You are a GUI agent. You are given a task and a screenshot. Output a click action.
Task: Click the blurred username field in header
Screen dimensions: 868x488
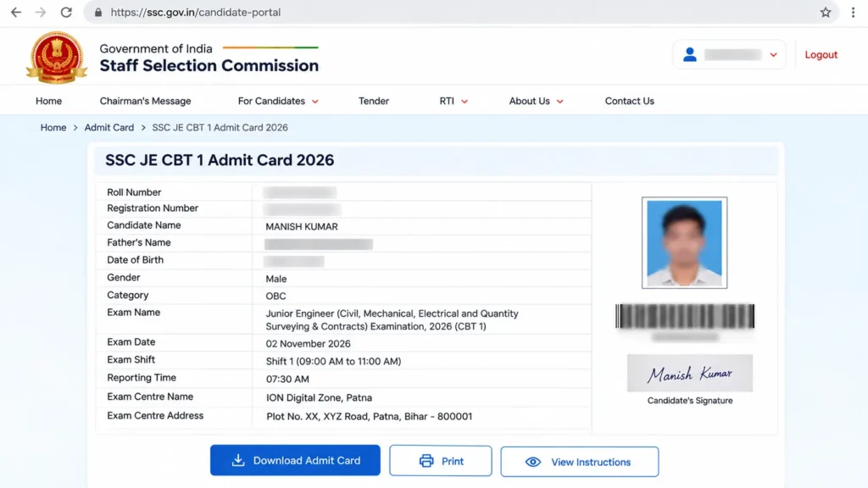733,55
